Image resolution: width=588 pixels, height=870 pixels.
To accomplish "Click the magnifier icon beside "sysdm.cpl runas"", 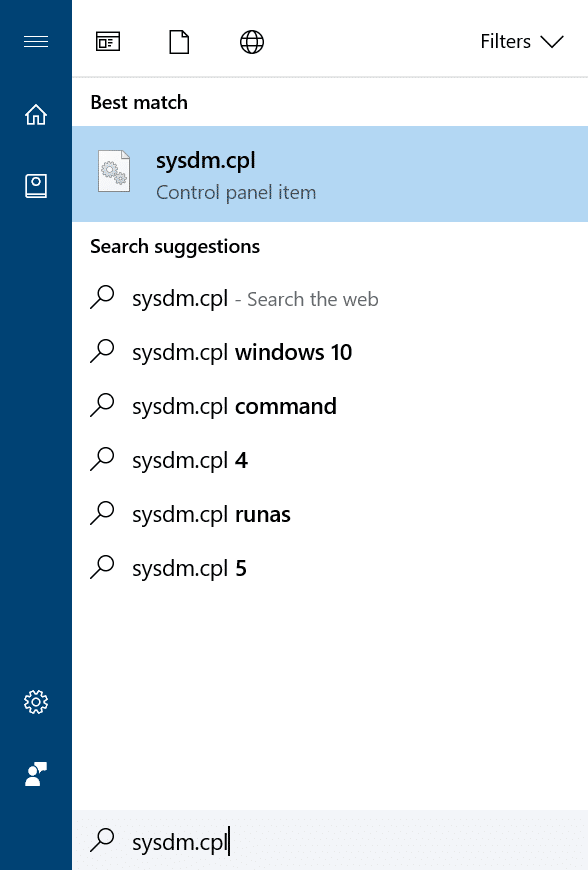I will [x=102, y=513].
